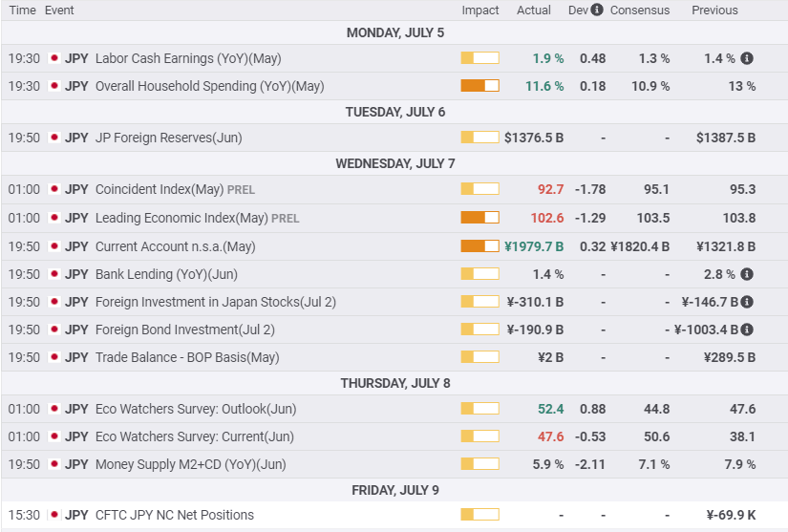Click Japan flag on CFTC JPY NC Net Positions row
This screenshot has width=788, height=532.
click(x=54, y=515)
